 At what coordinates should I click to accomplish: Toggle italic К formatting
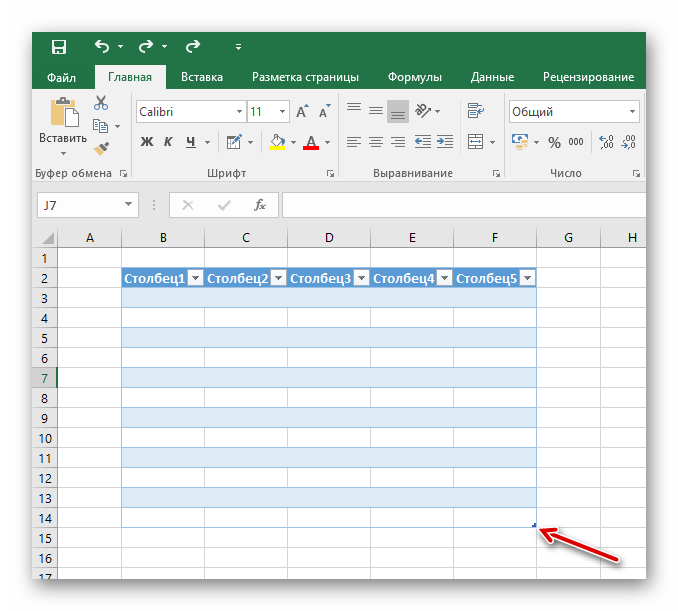(x=168, y=142)
